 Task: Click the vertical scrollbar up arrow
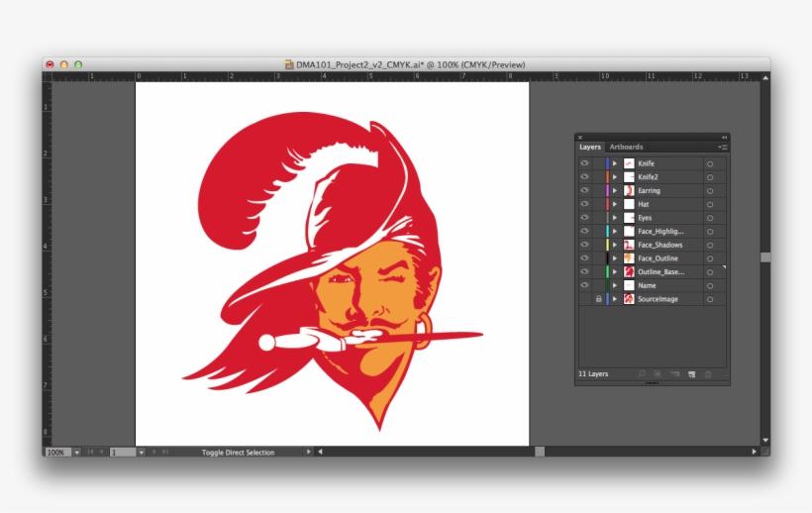click(765, 77)
